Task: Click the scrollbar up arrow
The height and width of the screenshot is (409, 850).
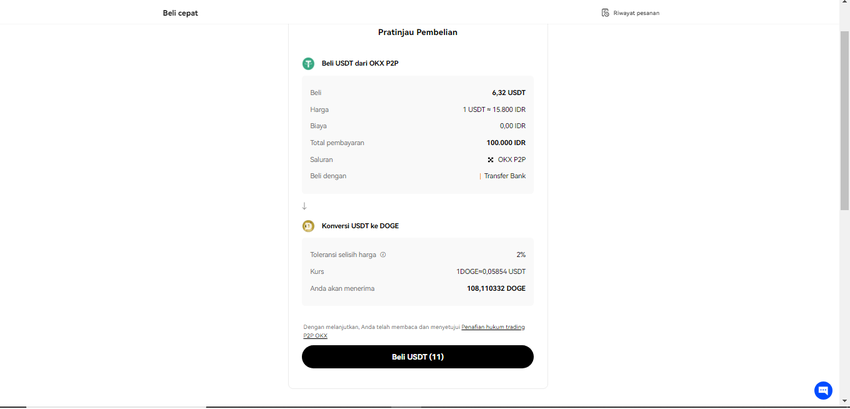Action: point(844,4)
